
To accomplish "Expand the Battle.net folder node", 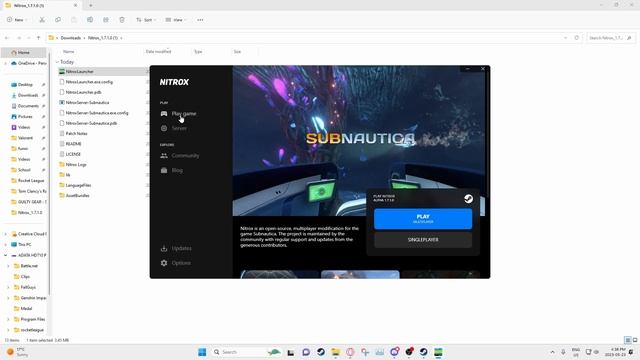I will (9, 266).
